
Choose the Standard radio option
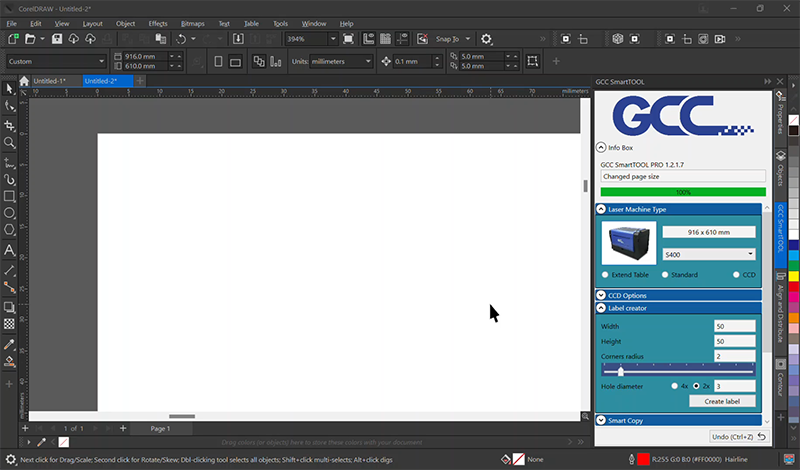pyautogui.click(x=664, y=274)
